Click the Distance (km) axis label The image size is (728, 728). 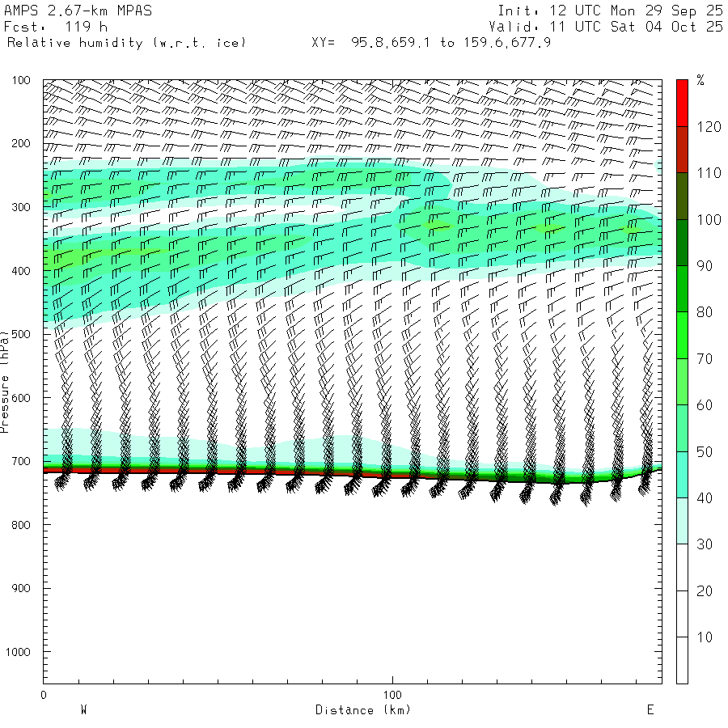(x=363, y=710)
